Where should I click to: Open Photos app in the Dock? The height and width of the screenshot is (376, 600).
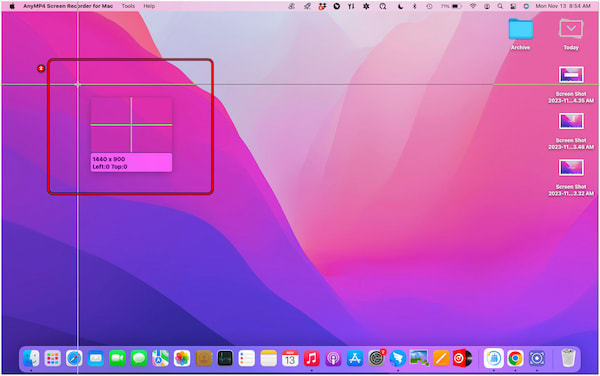[x=182, y=358]
